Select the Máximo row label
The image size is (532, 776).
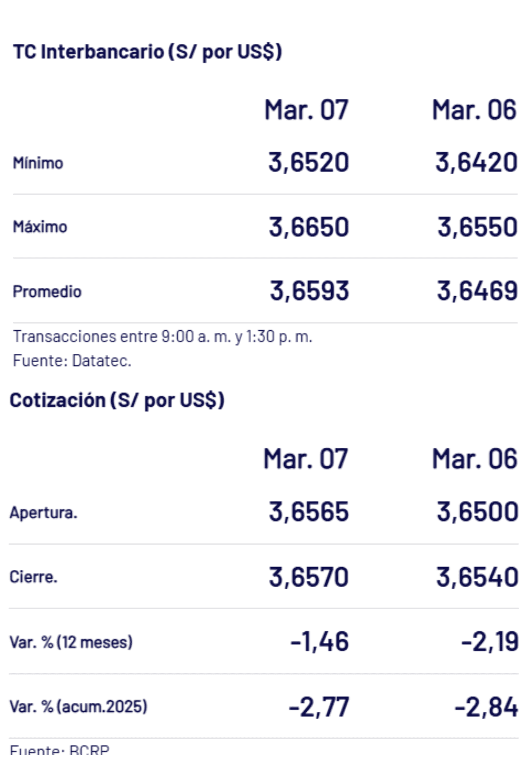[40, 227]
